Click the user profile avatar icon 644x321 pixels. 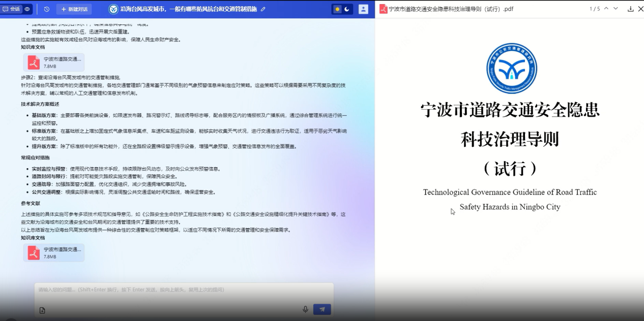pyautogui.click(x=363, y=9)
